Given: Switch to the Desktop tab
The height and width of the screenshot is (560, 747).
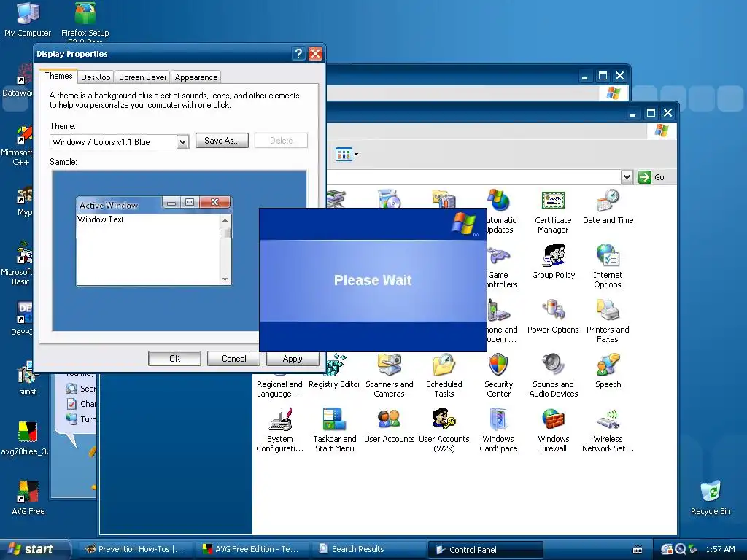Looking at the screenshot, I should (x=96, y=77).
